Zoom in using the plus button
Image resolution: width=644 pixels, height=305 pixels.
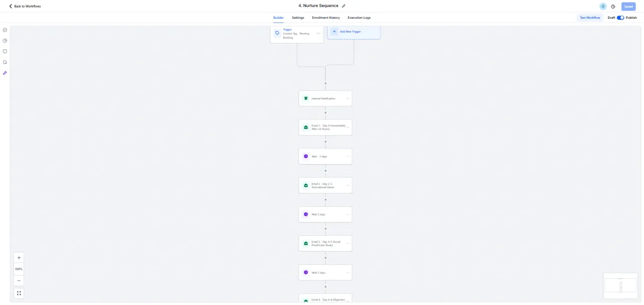[x=19, y=258]
